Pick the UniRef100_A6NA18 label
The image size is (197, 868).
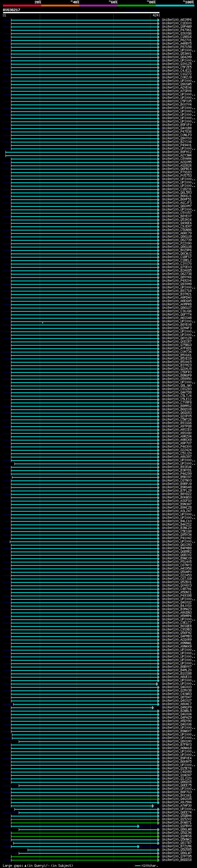176,748
